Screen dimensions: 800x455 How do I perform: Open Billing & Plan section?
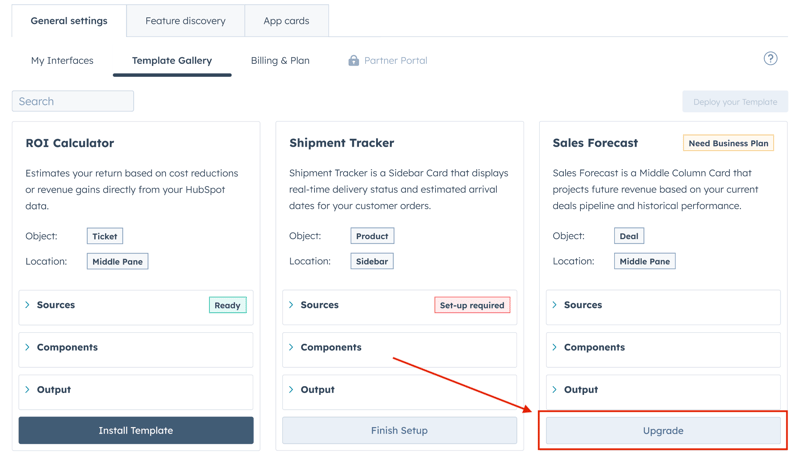click(280, 61)
